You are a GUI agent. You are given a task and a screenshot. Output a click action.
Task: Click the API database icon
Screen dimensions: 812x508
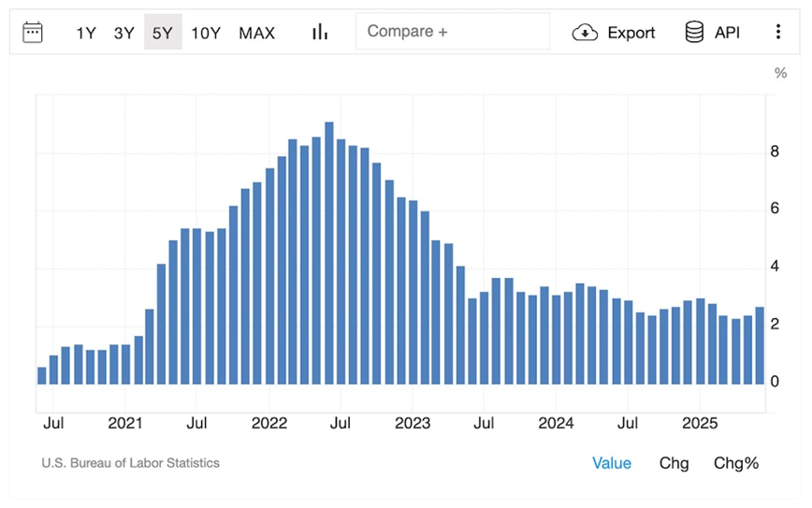(694, 33)
